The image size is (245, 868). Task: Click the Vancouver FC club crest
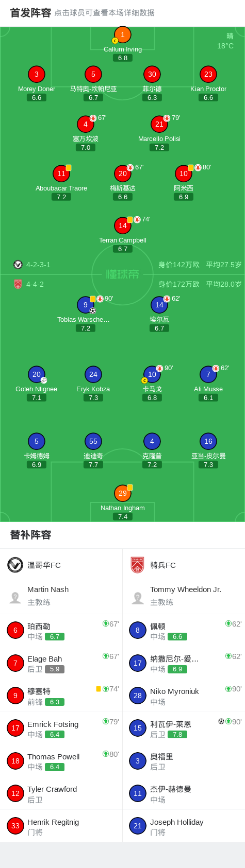(15, 565)
